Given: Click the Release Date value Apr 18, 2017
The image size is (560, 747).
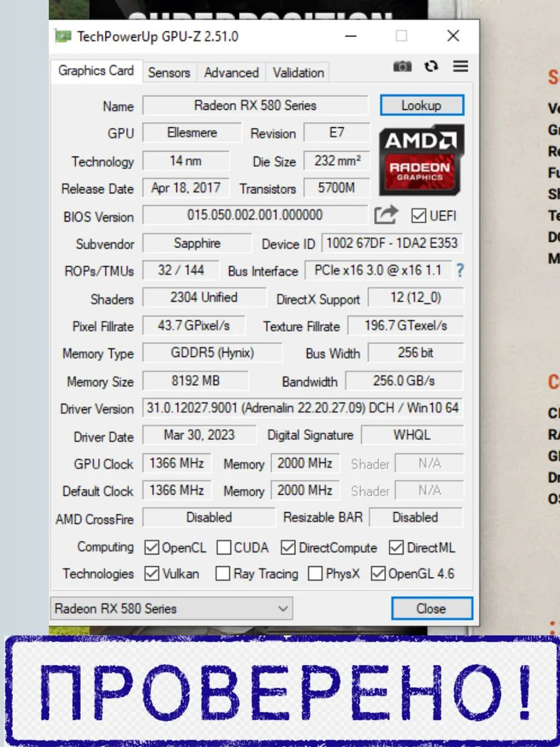Looking at the screenshot, I should click(x=186, y=188).
